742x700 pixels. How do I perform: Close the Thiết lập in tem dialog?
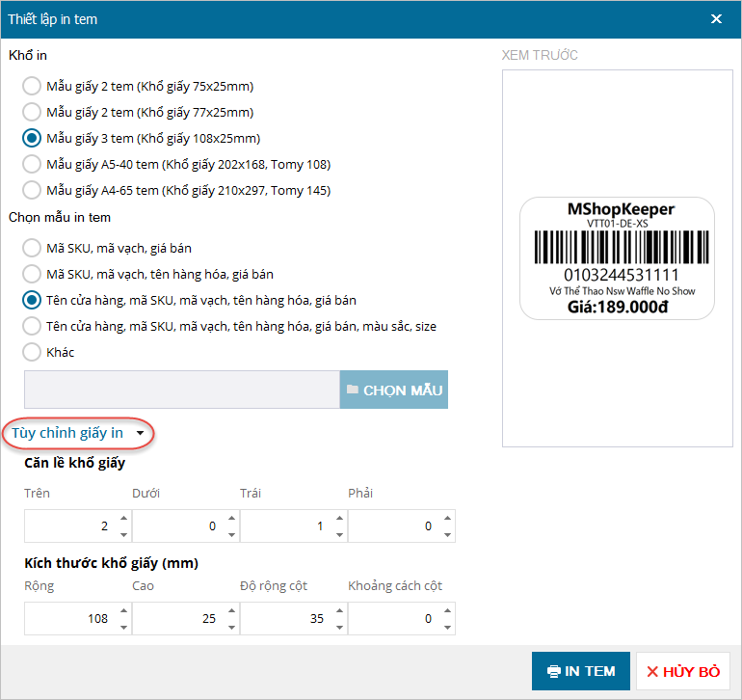click(x=716, y=18)
